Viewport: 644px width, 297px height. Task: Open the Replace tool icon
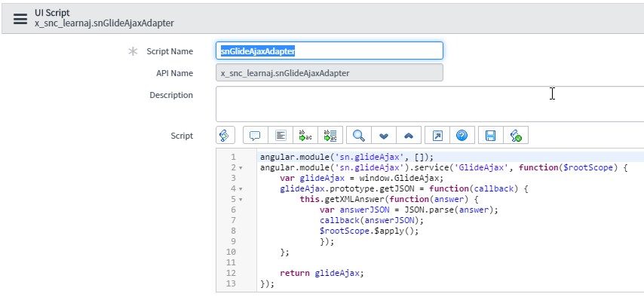(305, 136)
